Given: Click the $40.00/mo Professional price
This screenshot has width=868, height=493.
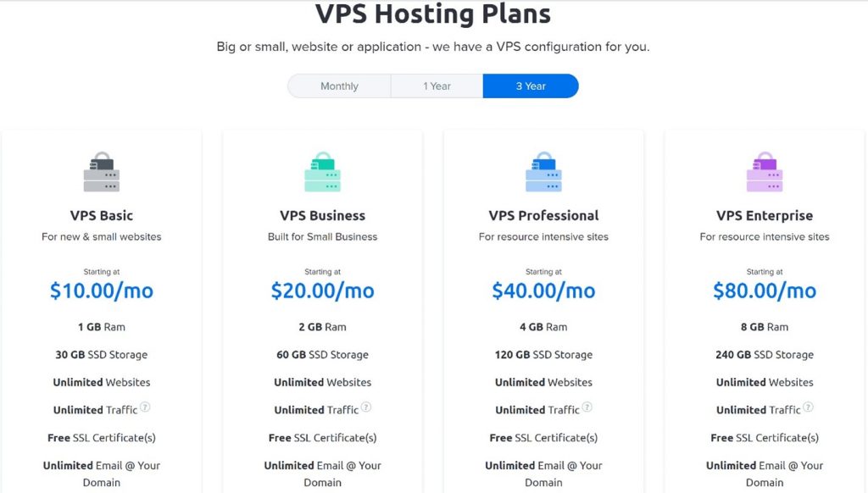Looking at the screenshot, I should 543,291.
